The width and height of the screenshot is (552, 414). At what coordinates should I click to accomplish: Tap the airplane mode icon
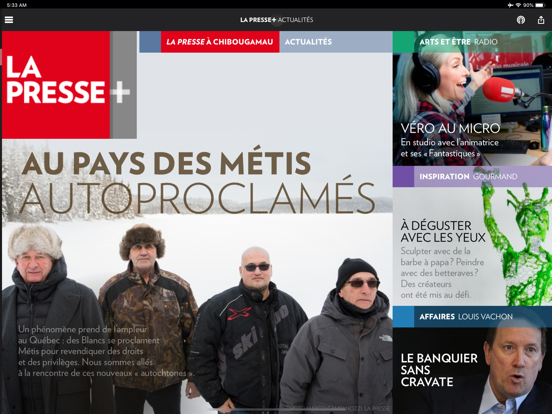(510, 5)
